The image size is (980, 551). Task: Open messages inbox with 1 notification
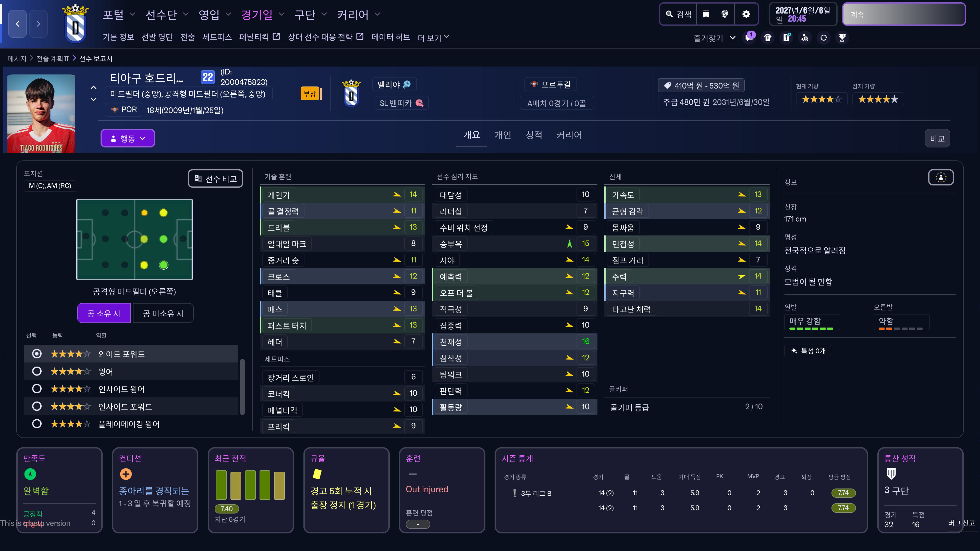[749, 38]
